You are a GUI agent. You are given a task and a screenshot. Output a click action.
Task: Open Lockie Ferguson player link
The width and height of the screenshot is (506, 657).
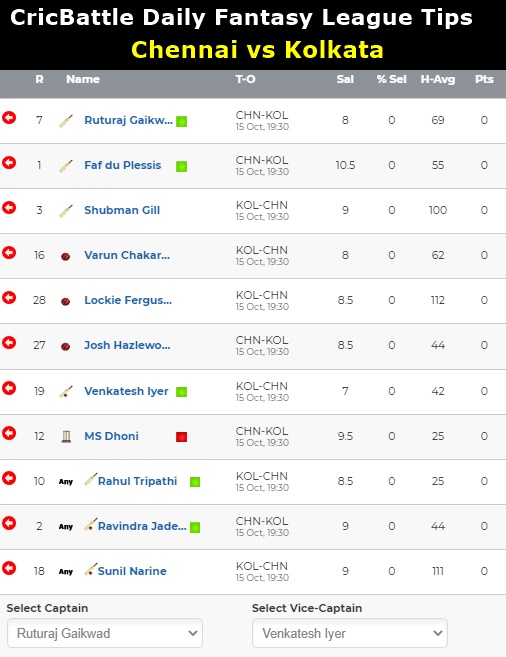tap(128, 300)
